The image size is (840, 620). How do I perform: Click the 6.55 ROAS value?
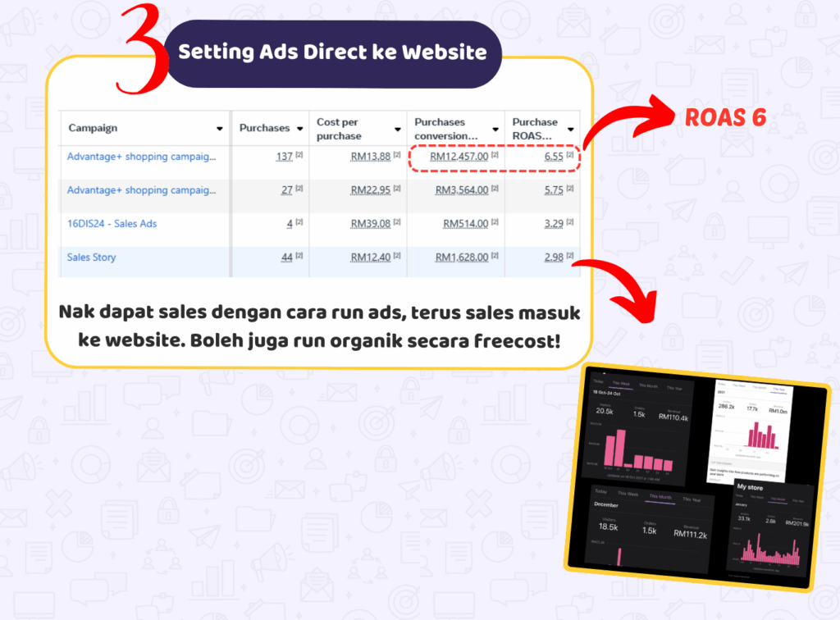point(554,157)
